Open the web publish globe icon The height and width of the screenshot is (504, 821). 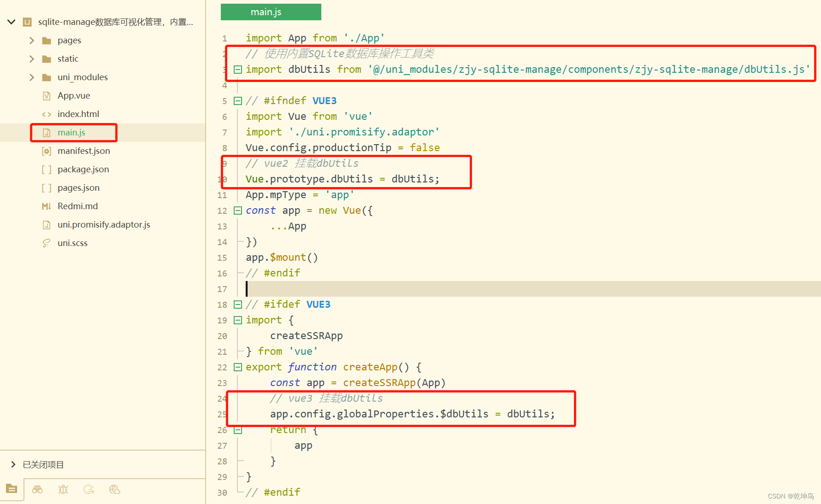(x=115, y=489)
